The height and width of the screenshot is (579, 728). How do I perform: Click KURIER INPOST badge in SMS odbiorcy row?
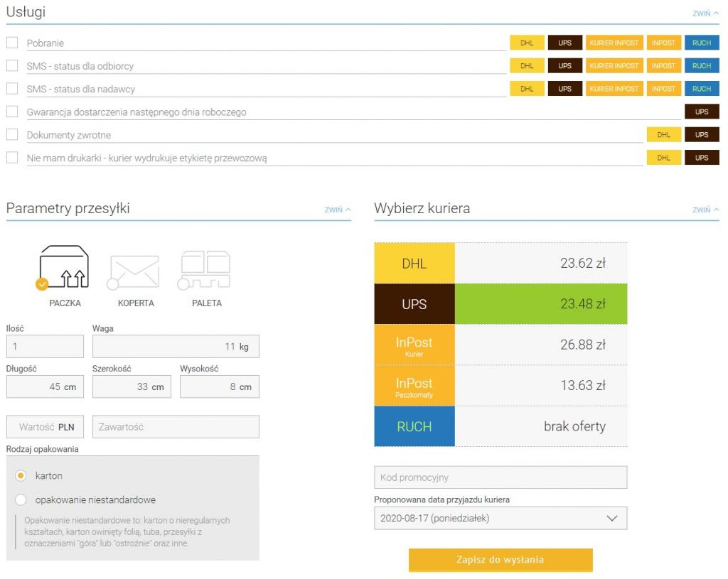coord(614,66)
